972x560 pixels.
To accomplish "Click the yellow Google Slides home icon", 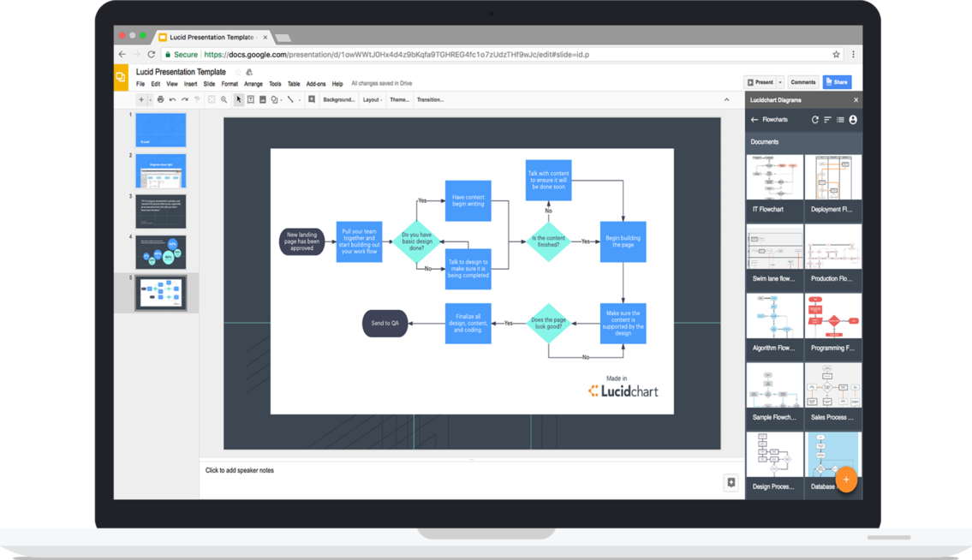I will coord(121,77).
